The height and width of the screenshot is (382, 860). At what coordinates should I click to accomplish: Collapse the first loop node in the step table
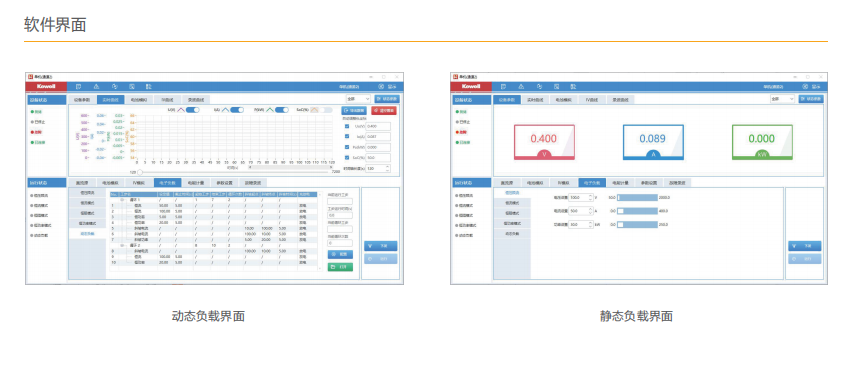122,200
